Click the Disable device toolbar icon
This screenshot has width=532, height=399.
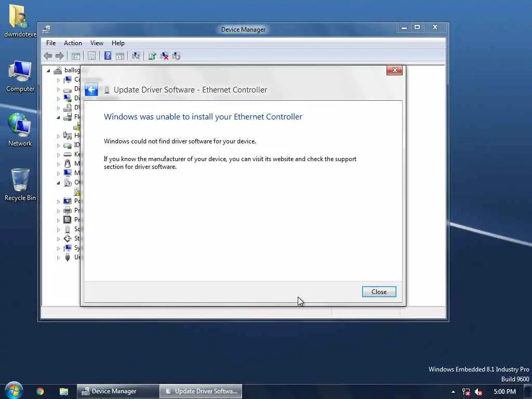pyautogui.click(x=176, y=56)
